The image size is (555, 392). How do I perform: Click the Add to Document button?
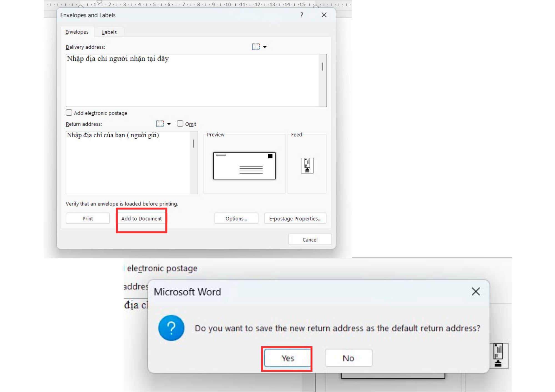tap(141, 218)
